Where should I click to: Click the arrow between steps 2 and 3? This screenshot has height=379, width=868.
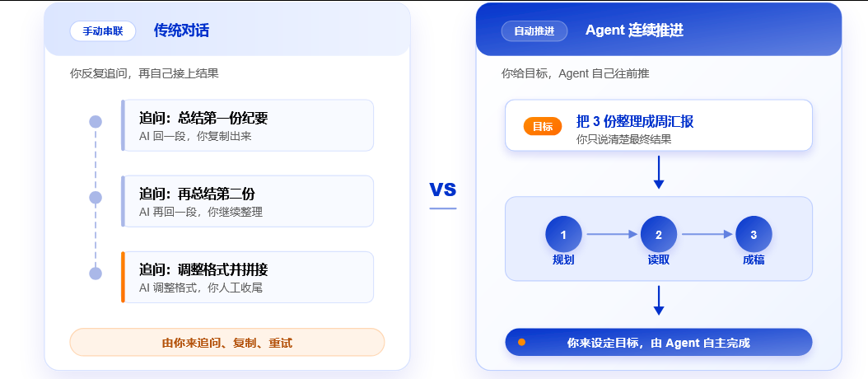[707, 234]
